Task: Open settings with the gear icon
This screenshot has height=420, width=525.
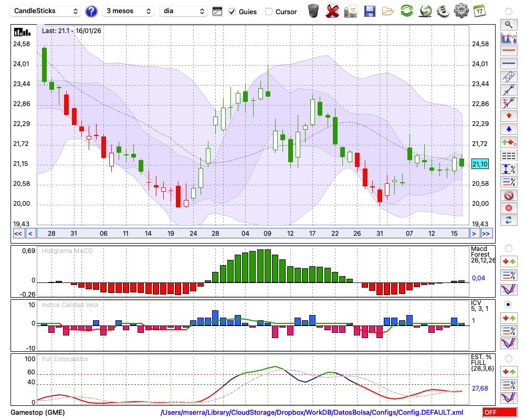Action: tap(461, 10)
